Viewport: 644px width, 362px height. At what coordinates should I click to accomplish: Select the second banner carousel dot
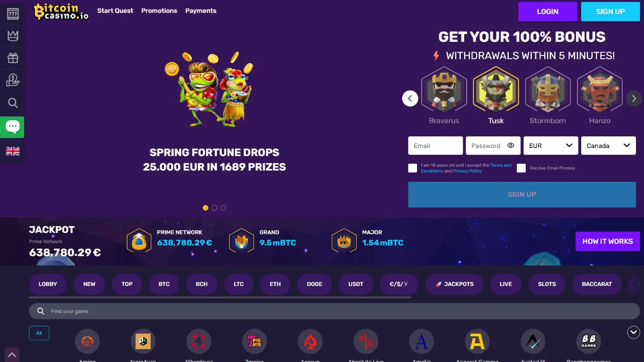pos(215,208)
